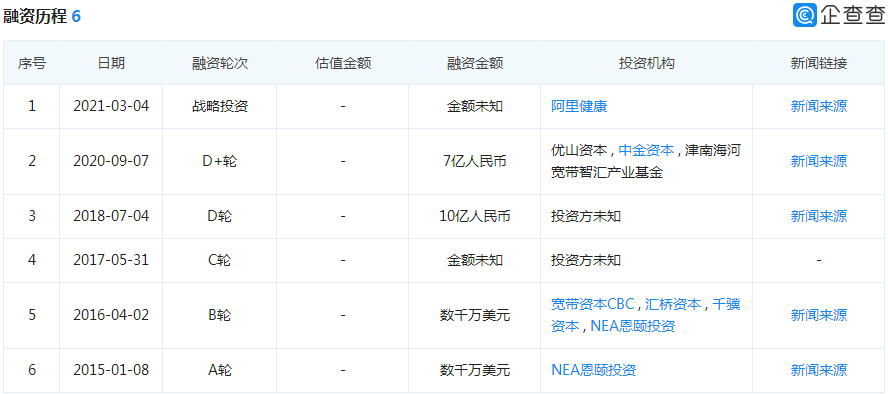Click 数千万美元 in the A轮 row
This screenshot has height=394, width=888.
[x=475, y=370]
